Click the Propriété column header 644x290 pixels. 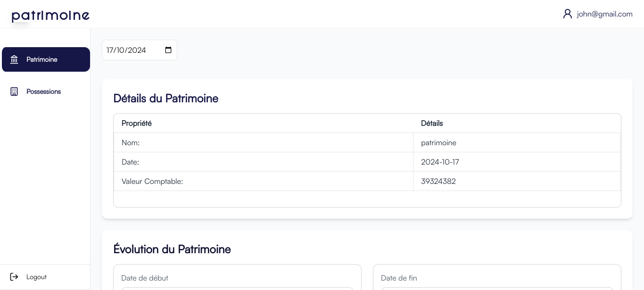coord(137,123)
